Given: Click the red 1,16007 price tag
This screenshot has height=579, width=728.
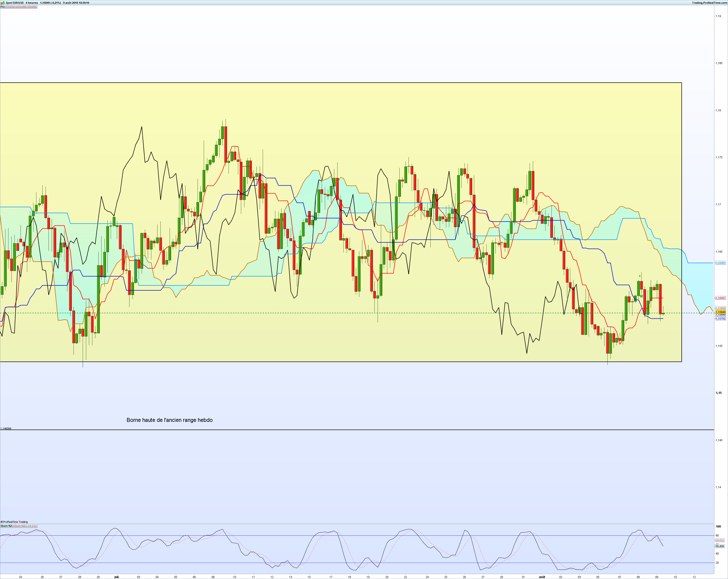Looking at the screenshot, I should 720,298.
